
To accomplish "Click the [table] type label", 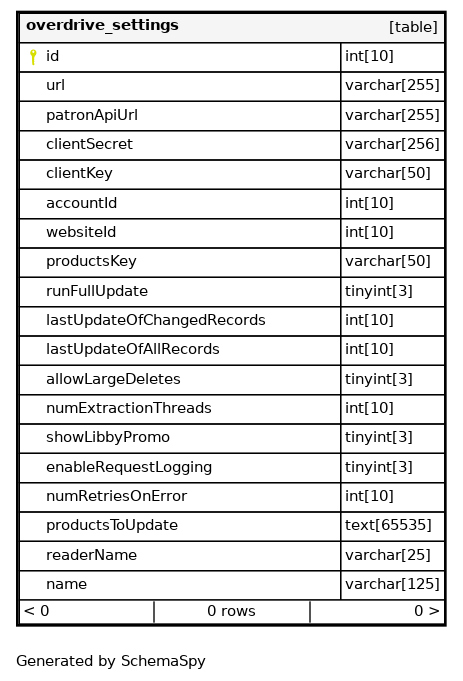I will [413, 27].
